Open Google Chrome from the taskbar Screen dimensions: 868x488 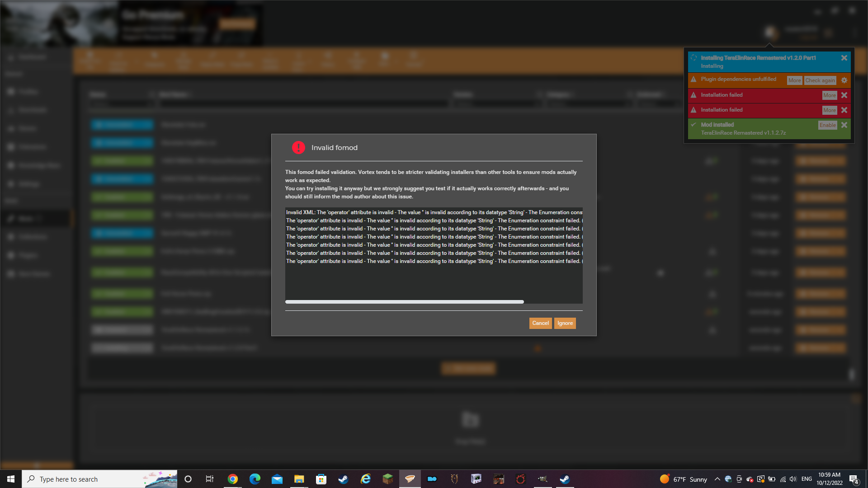(233, 479)
